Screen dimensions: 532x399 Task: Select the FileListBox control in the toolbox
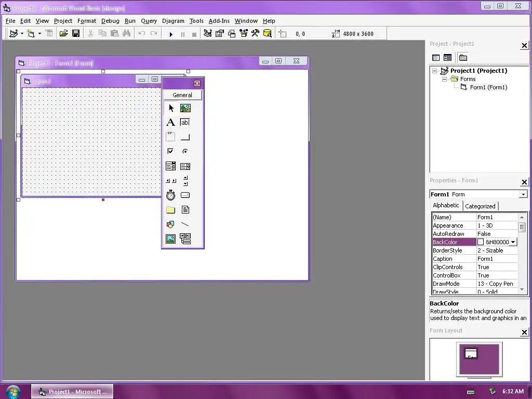click(x=185, y=210)
